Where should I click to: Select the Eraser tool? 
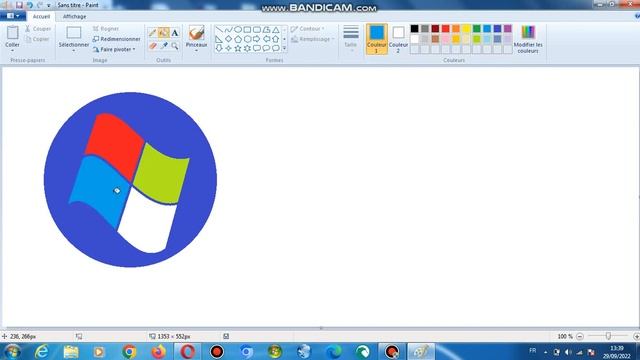pyautogui.click(x=152, y=45)
